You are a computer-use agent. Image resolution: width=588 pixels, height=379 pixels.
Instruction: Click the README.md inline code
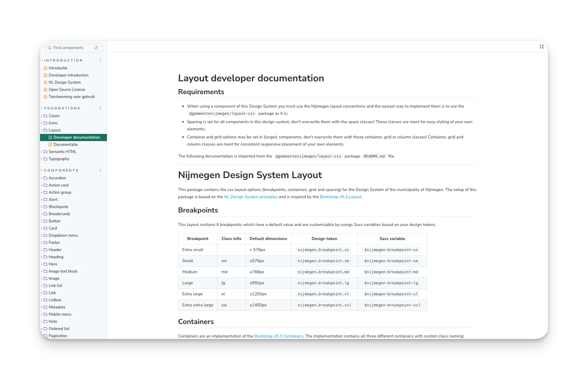pyautogui.click(x=374, y=156)
